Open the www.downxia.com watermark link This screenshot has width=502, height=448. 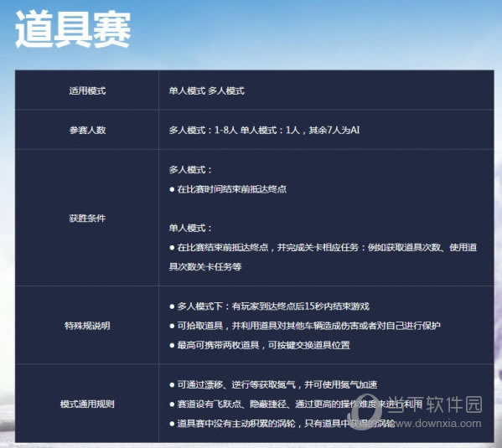point(437,424)
